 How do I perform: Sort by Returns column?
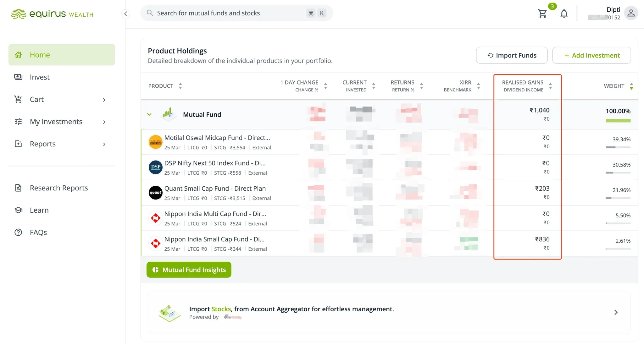[x=421, y=86]
